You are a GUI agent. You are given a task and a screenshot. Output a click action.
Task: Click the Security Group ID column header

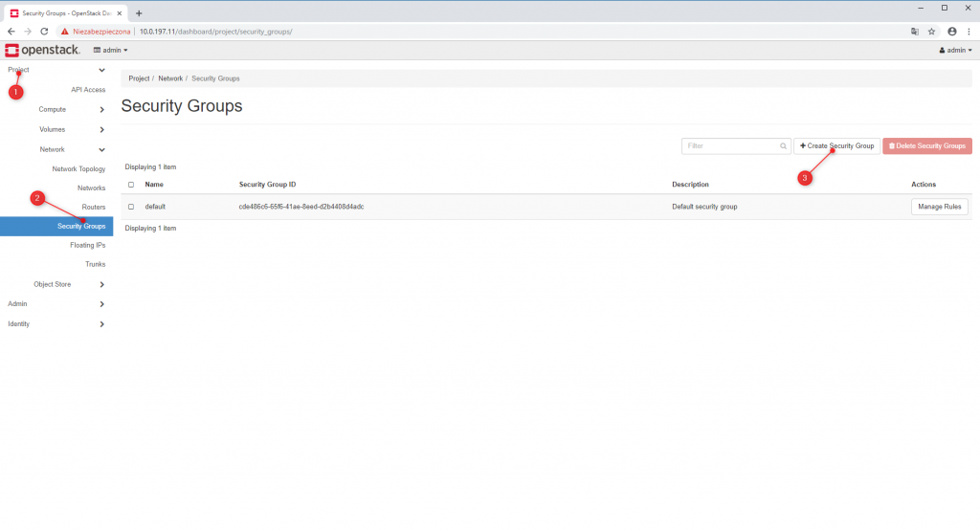point(268,185)
